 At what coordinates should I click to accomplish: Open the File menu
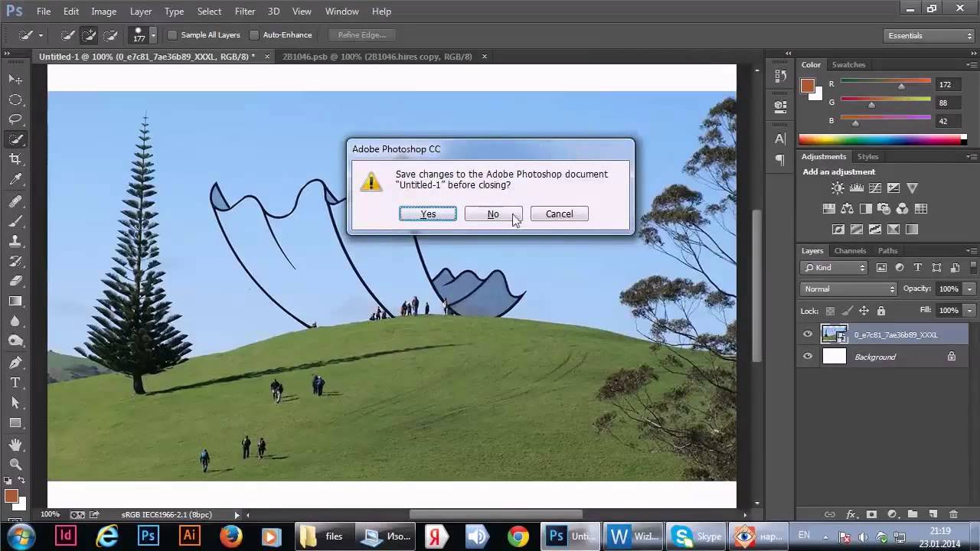44,11
